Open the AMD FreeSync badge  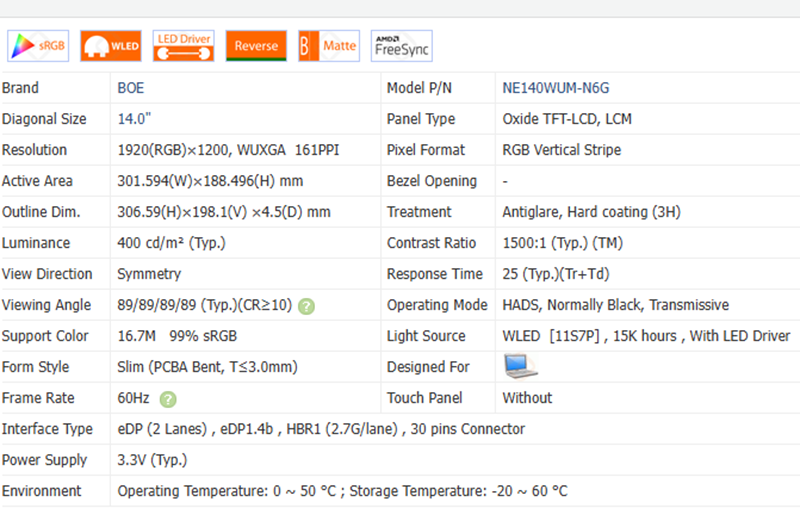pyautogui.click(x=401, y=46)
